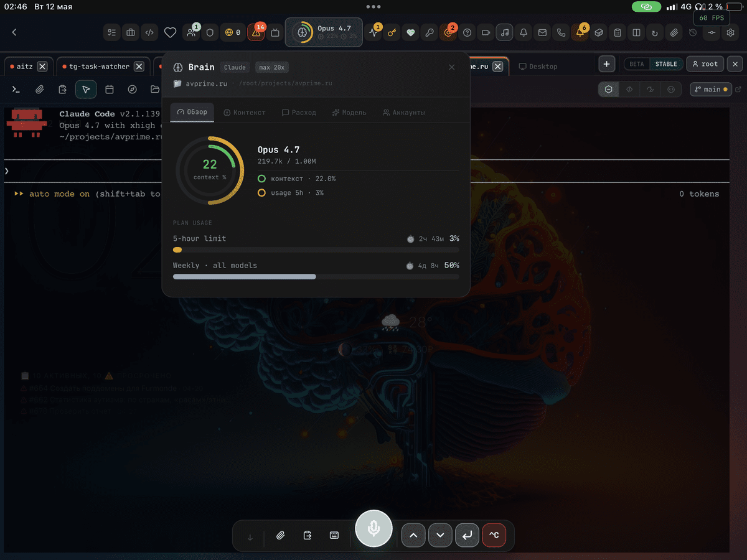Click the compass icon in session toolbar
The image size is (747, 560).
coord(132,90)
